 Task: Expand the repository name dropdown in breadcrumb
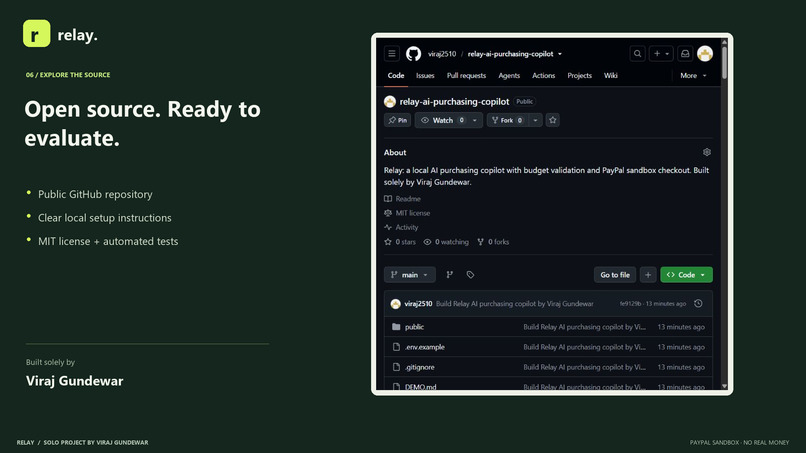point(560,53)
